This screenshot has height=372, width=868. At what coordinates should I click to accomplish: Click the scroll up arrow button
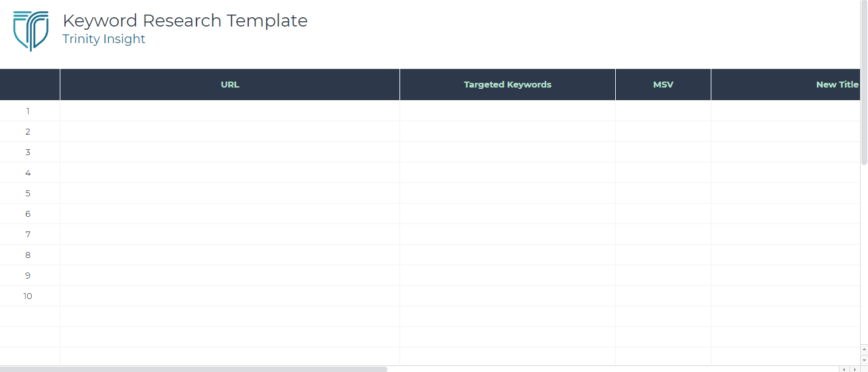click(x=864, y=348)
